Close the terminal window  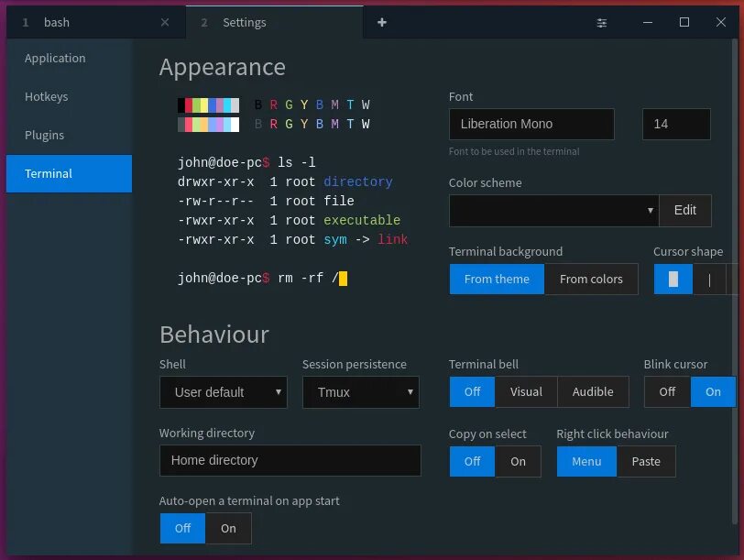721,22
